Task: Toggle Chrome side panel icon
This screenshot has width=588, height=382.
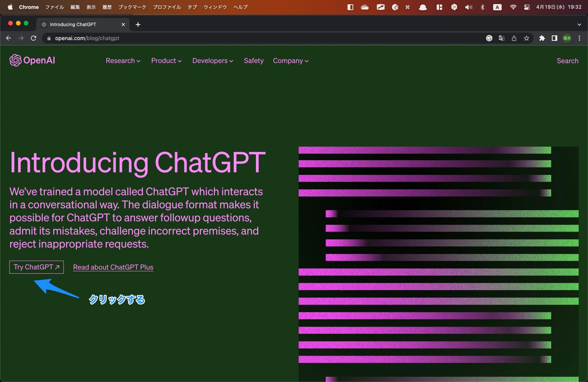Action: click(554, 38)
